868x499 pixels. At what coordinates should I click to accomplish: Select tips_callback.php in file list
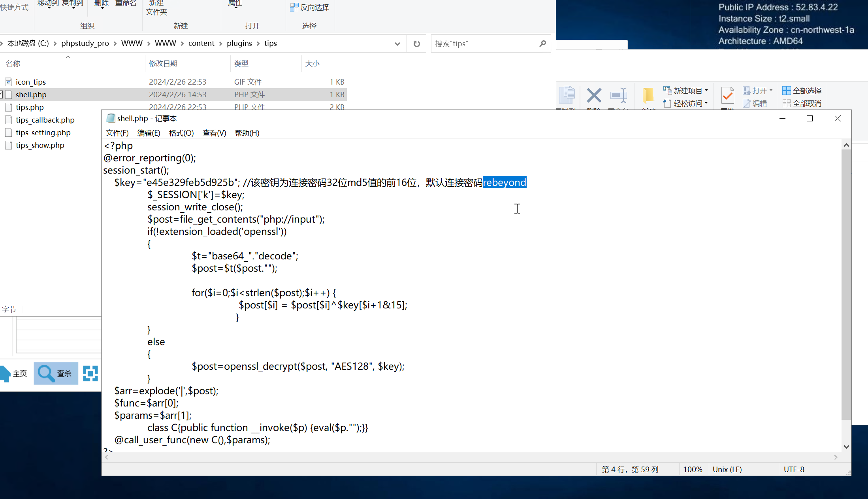(x=45, y=120)
